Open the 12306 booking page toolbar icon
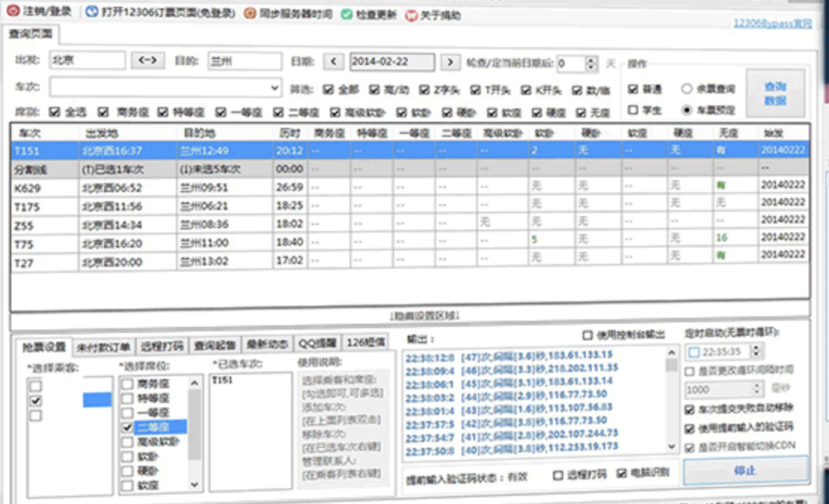The width and height of the screenshot is (829, 504). click(91, 13)
